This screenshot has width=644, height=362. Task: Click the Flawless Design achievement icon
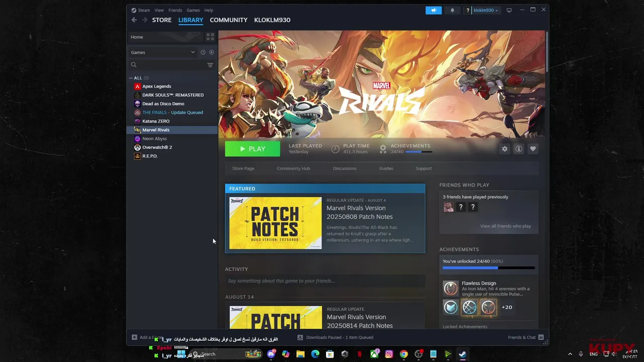(451, 288)
